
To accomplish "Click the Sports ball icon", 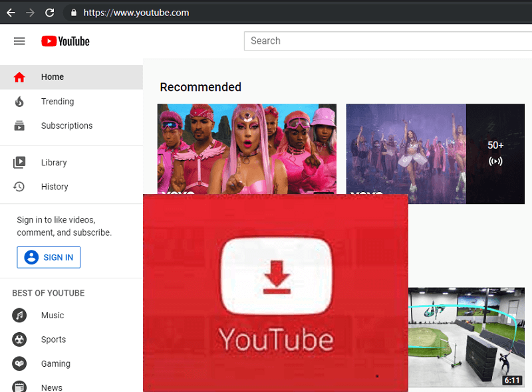I will pyautogui.click(x=19, y=340).
